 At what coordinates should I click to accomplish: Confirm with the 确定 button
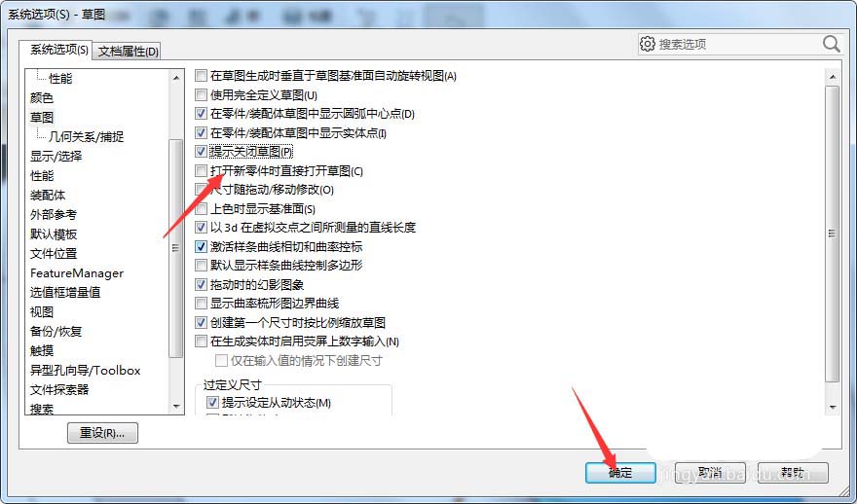tap(620, 473)
